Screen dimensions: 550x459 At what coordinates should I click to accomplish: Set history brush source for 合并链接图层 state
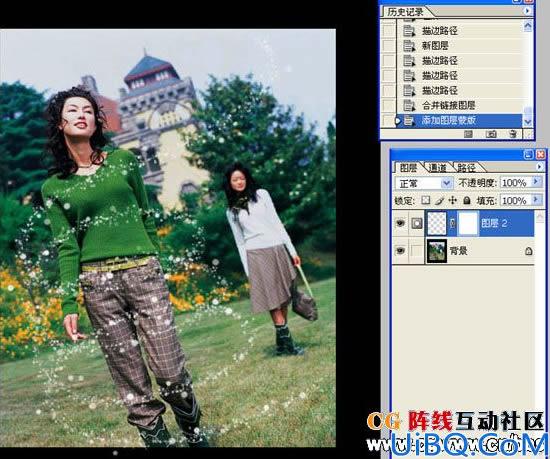point(389,105)
